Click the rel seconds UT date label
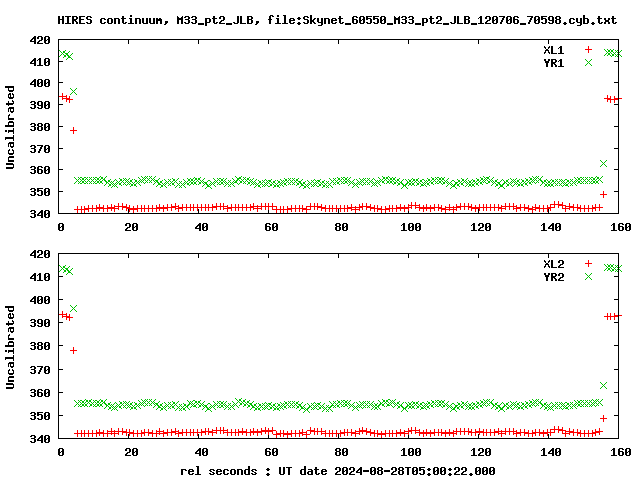The width and height of the screenshot is (640, 480). [x=338, y=471]
